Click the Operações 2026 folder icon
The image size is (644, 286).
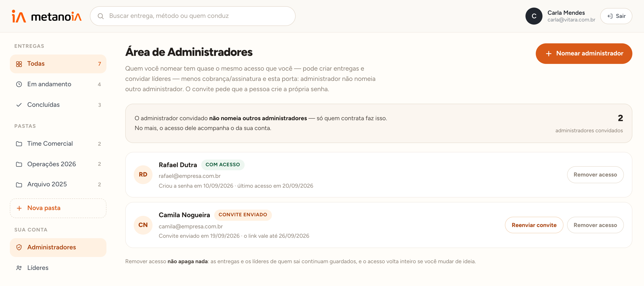[19, 164]
